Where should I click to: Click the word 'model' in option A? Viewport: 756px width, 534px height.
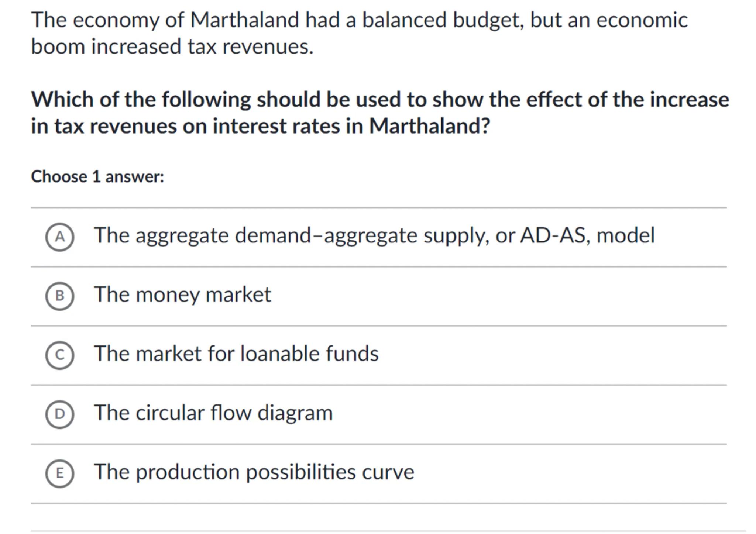[x=625, y=235]
